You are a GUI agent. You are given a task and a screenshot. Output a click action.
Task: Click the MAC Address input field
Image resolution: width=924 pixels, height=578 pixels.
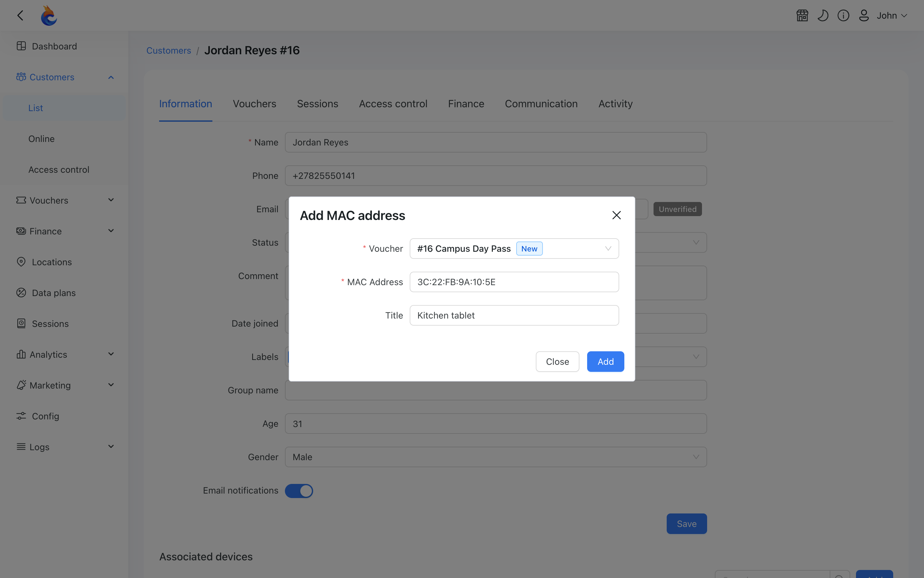click(514, 282)
